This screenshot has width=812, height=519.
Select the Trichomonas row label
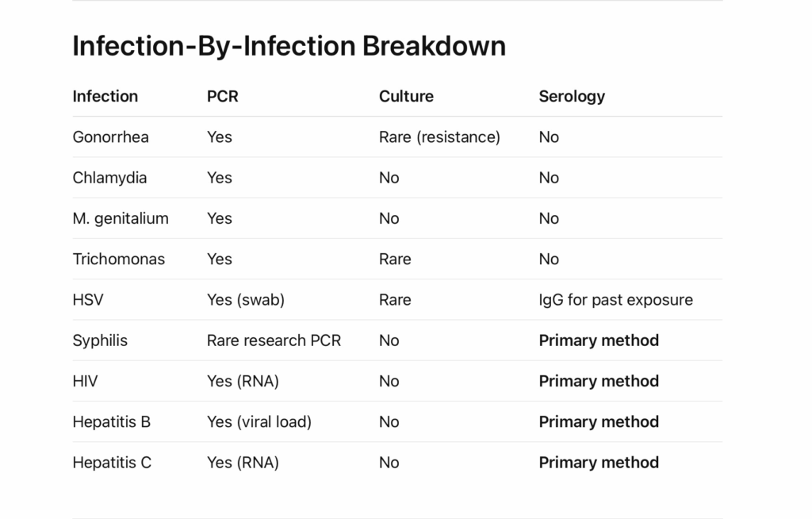click(118, 259)
